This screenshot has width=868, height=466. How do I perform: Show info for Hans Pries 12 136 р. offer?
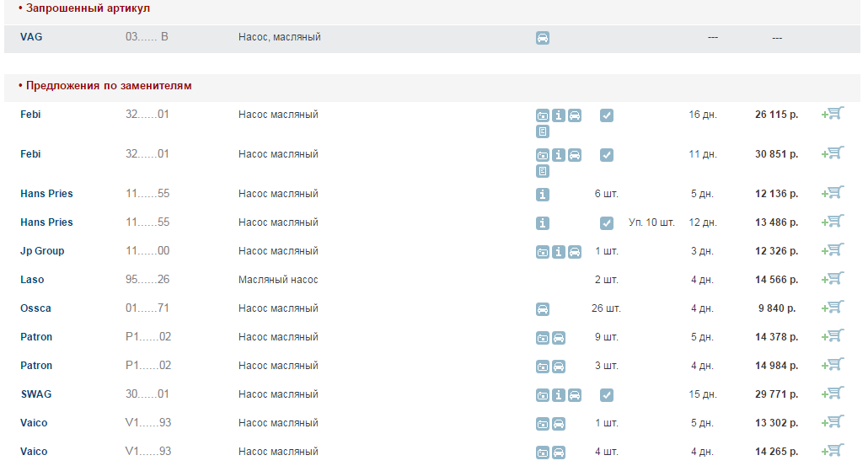(543, 194)
